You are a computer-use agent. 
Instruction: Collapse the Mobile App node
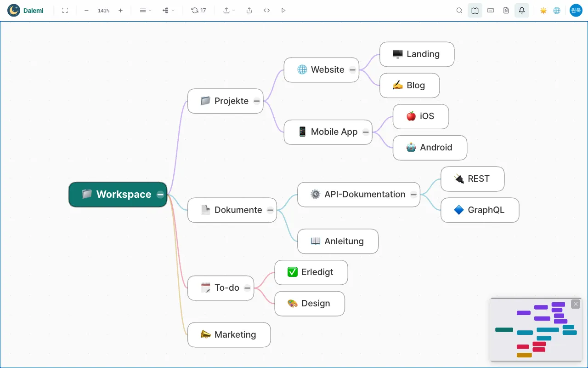coord(366,132)
